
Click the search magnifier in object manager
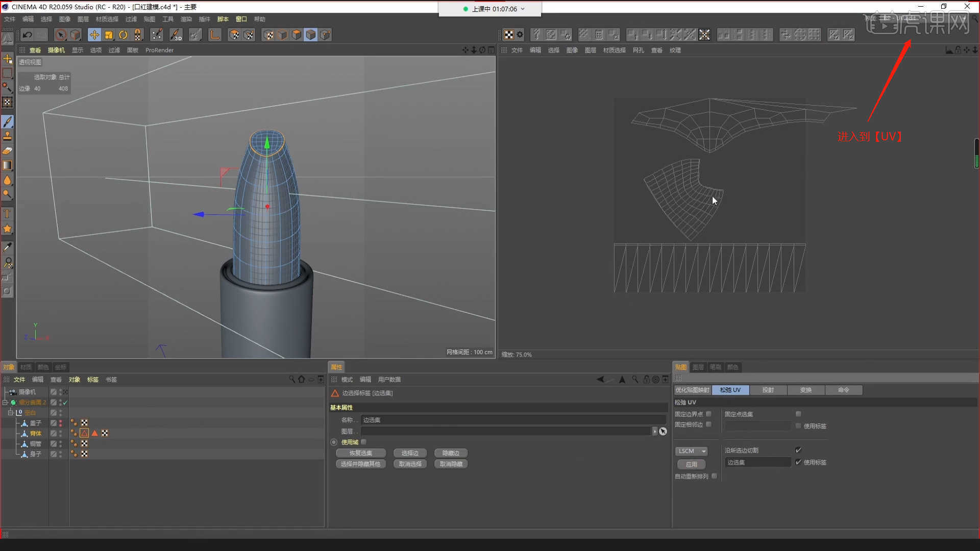point(292,379)
